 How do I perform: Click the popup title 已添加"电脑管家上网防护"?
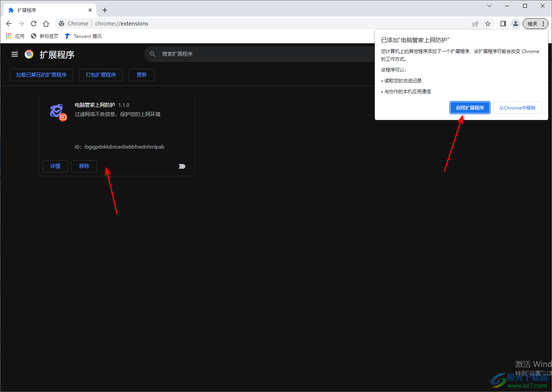tap(415, 40)
